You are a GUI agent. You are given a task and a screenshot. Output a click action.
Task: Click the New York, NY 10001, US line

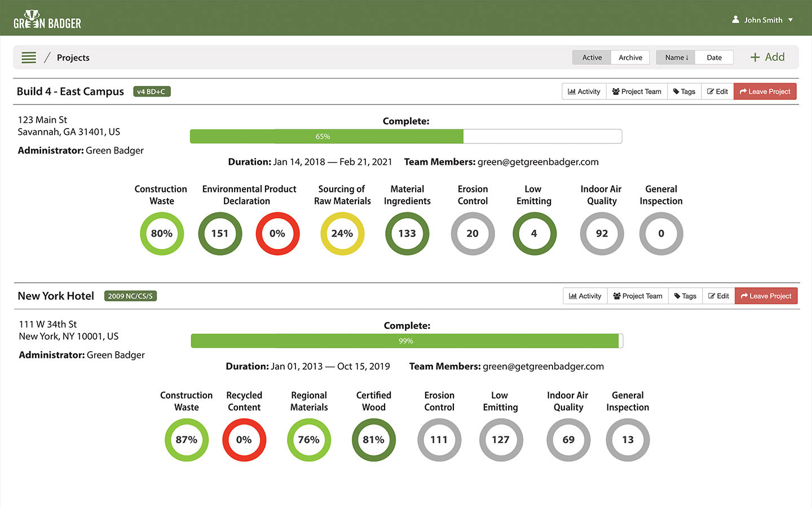coord(69,336)
